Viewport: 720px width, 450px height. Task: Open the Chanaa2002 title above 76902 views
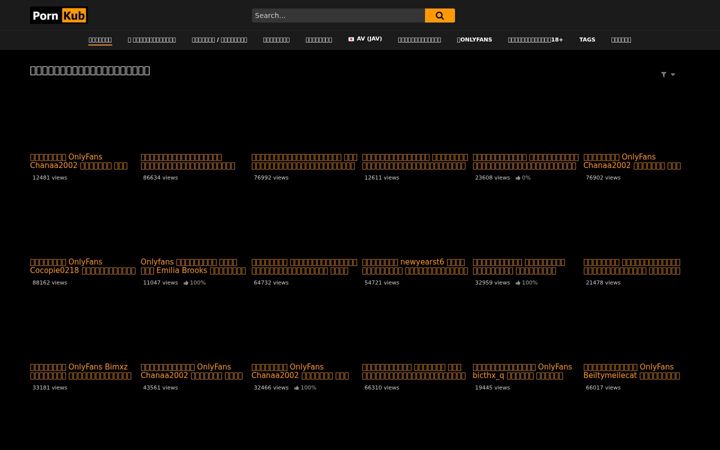coord(632,161)
